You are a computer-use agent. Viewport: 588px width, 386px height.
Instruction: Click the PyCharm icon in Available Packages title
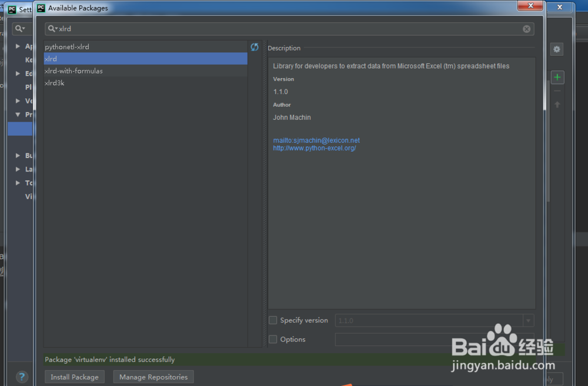(41, 8)
